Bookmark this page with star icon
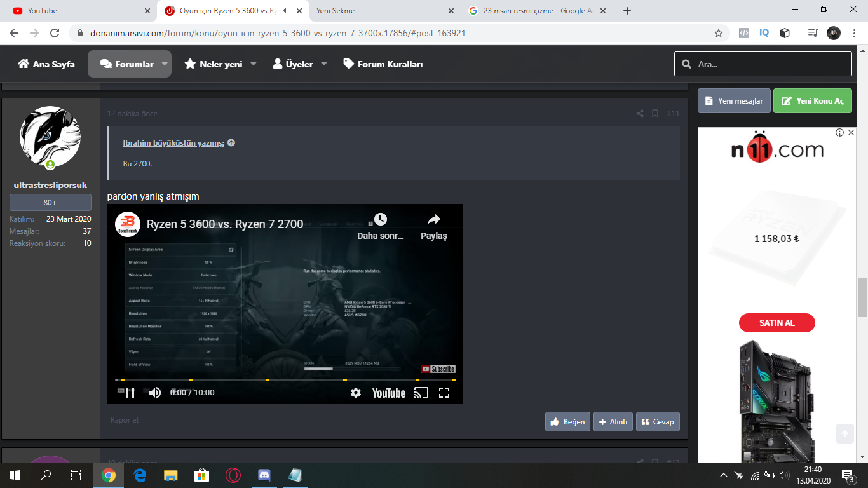The image size is (868, 488). [x=719, y=33]
